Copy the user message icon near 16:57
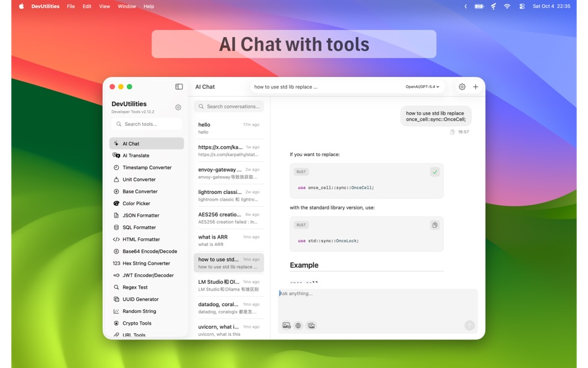Image resolution: width=588 pixels, height=368 pixels. [452, 132]
